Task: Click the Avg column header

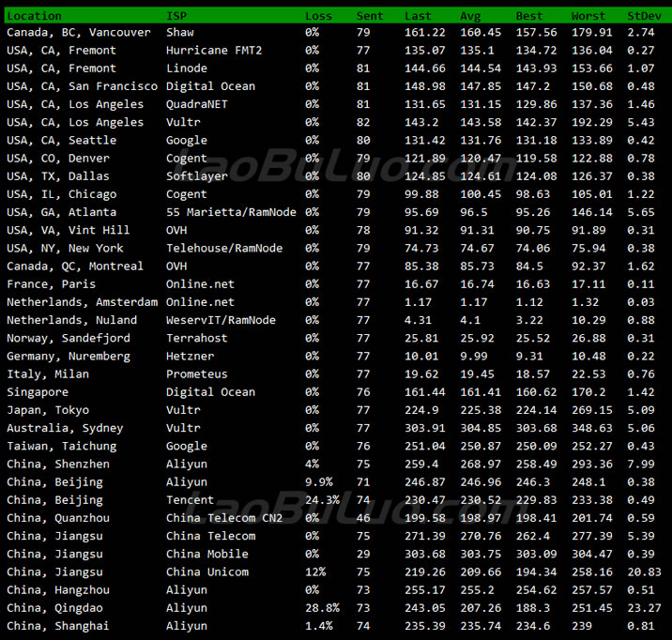Action: pos(470,16)
